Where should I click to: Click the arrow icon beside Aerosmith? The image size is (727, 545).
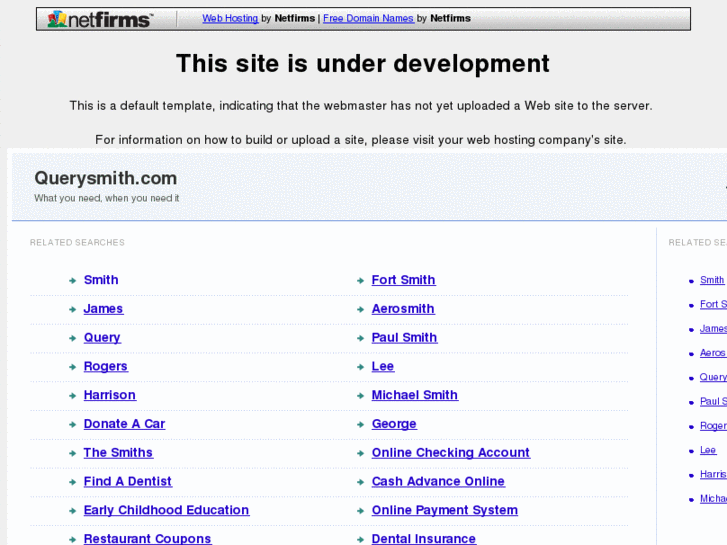click(x=360, y=309)
